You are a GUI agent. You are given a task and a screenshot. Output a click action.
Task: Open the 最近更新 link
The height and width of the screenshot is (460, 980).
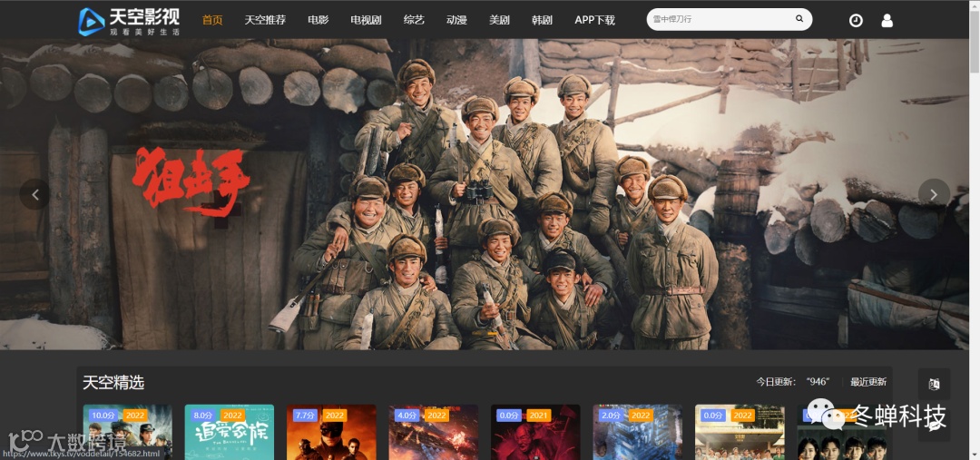pyautogui.click(x=868, y=382)
